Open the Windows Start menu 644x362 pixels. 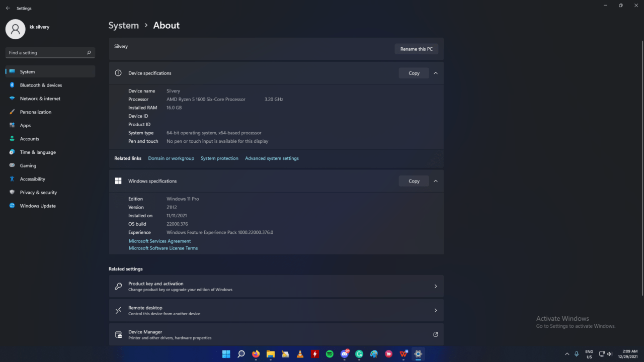pyautogui.click(x=226, y=354)
